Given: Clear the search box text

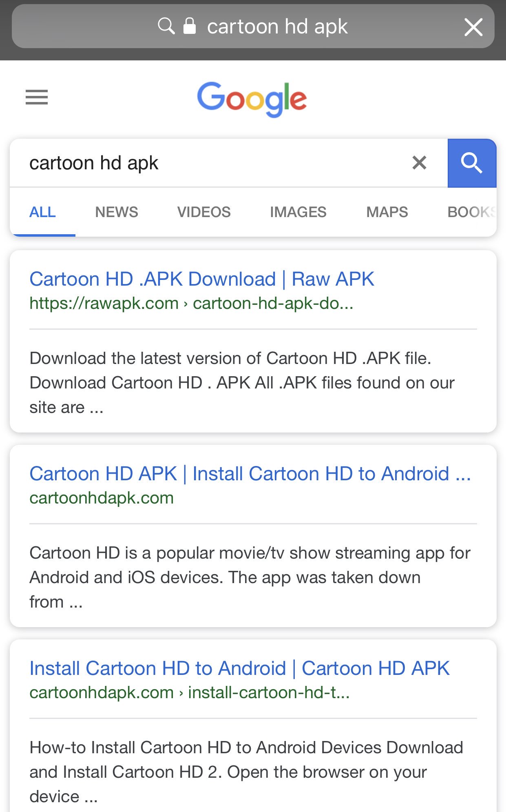Looking at the screenshot, I should [x=419, y=163].
